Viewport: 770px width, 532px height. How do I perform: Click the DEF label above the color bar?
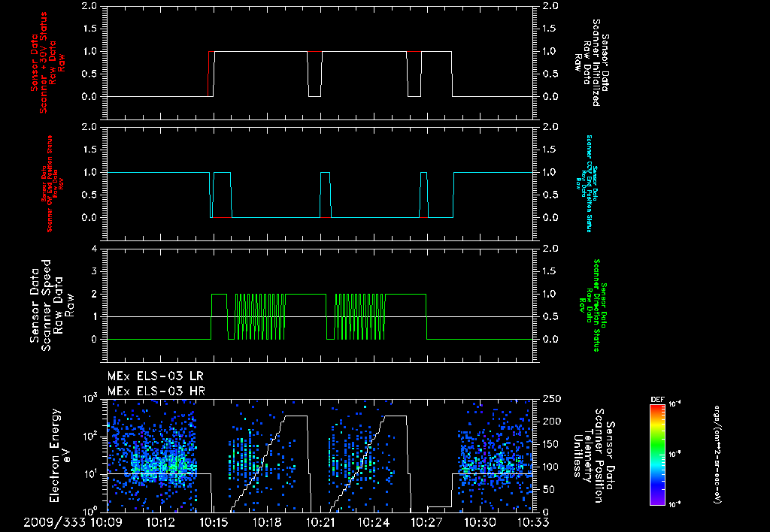click(x=657, y=400)
